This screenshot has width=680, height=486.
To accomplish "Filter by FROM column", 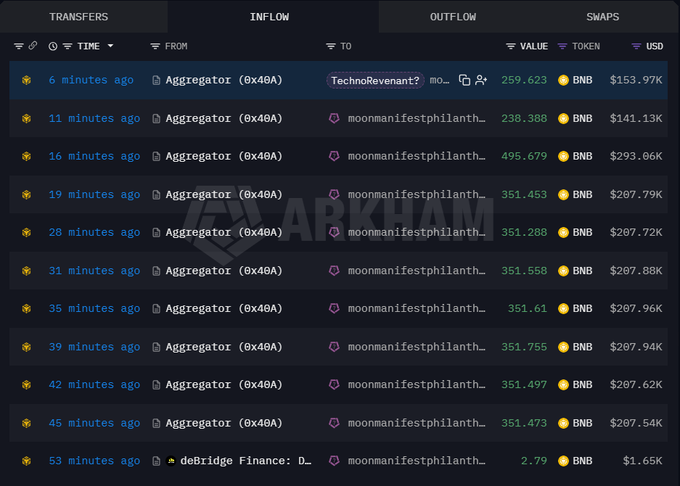I will point(155,46).
